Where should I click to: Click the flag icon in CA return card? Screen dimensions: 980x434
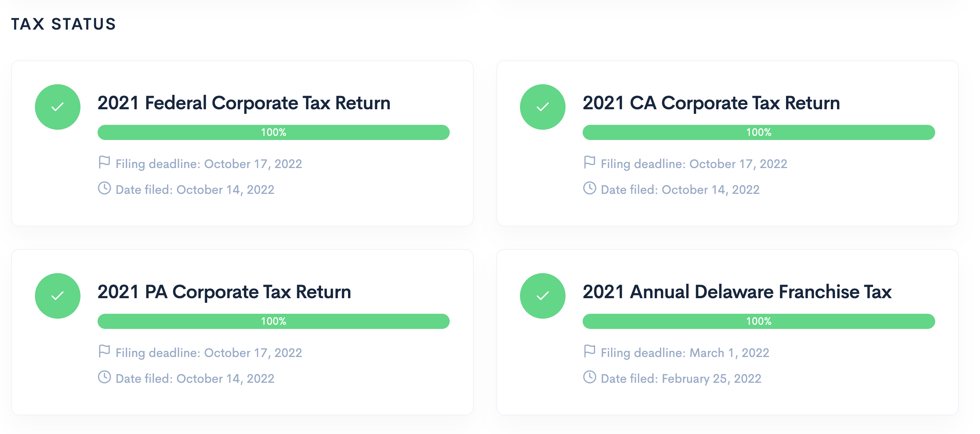[x=589, y=162]
